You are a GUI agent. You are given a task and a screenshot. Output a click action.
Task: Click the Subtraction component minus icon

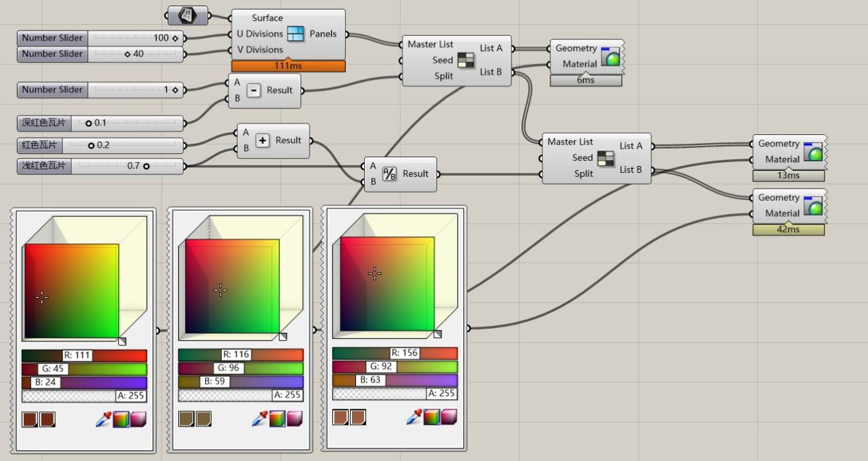254,90
